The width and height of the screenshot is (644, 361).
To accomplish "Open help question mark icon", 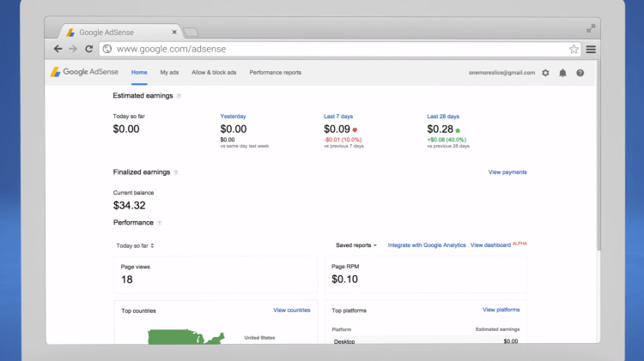I will (x=580, y=73).
